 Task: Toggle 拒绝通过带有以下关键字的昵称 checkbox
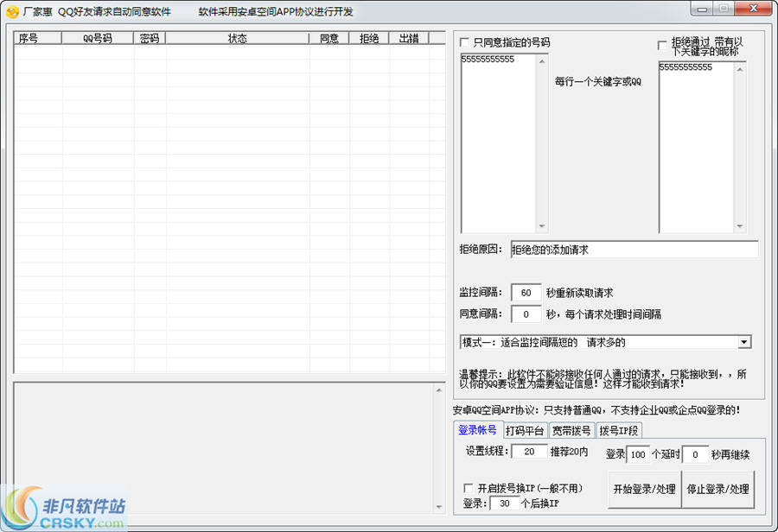(x=662, y=45)
